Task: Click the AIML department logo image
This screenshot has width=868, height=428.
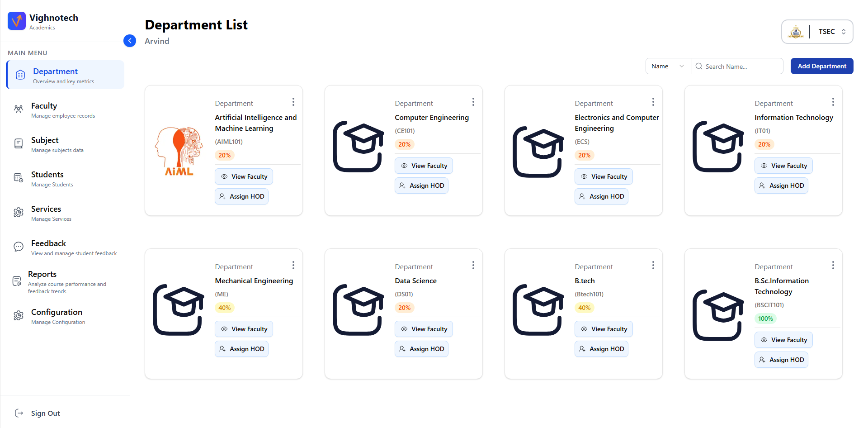Action: tap(179, 151)
